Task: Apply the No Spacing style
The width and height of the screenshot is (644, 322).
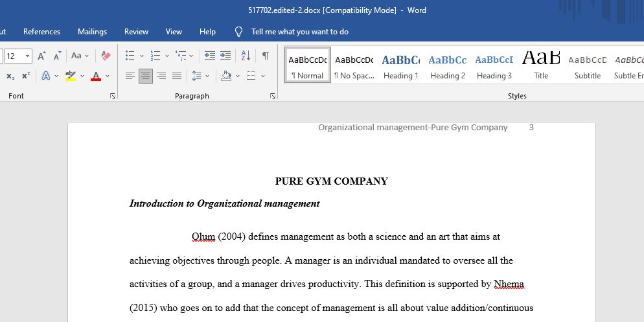Action: pos(354,65)
